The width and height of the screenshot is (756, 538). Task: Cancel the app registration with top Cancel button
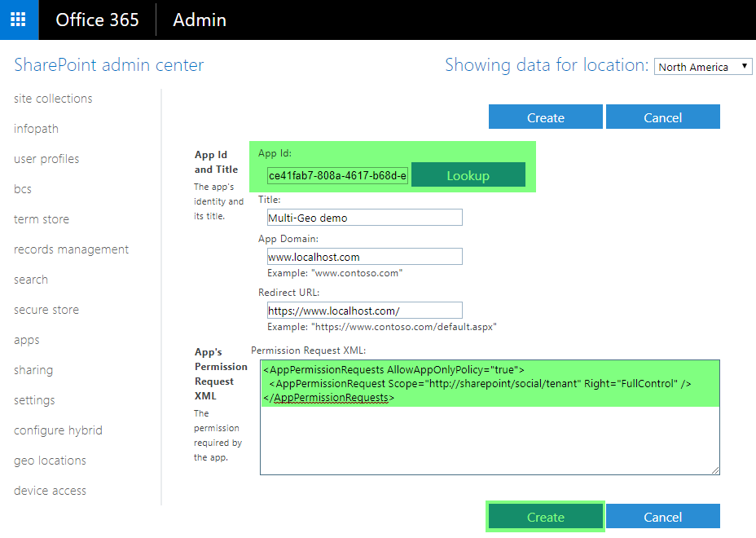tap(662, 117)
